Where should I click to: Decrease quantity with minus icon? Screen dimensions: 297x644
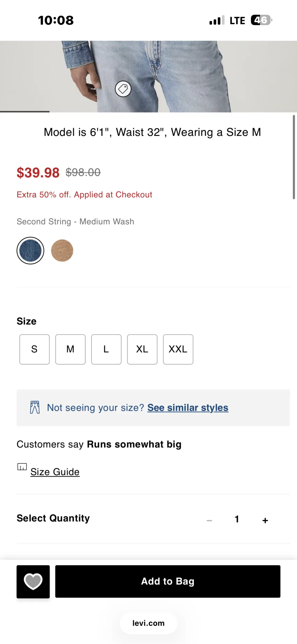209,520
